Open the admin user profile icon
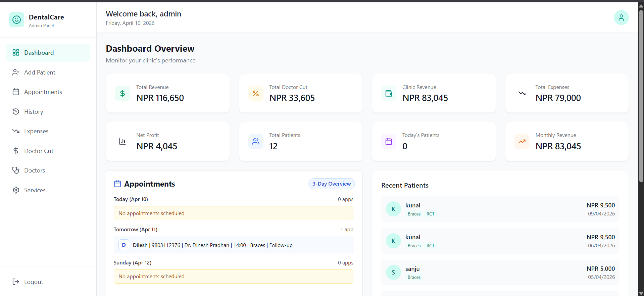 [621, 18]
